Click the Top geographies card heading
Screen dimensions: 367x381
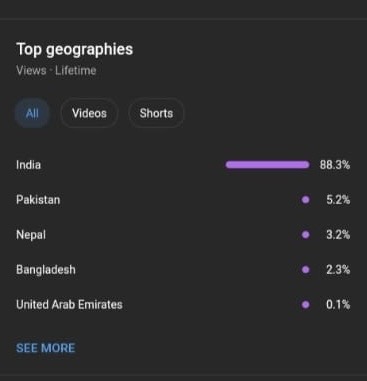(75, 49)
